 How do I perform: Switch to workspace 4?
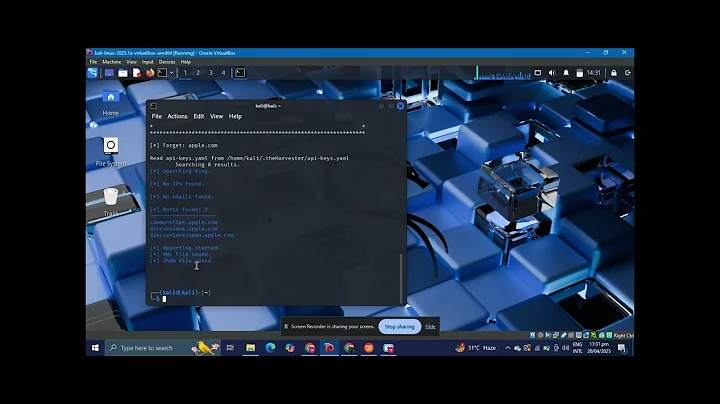click(x=224, y=73)
